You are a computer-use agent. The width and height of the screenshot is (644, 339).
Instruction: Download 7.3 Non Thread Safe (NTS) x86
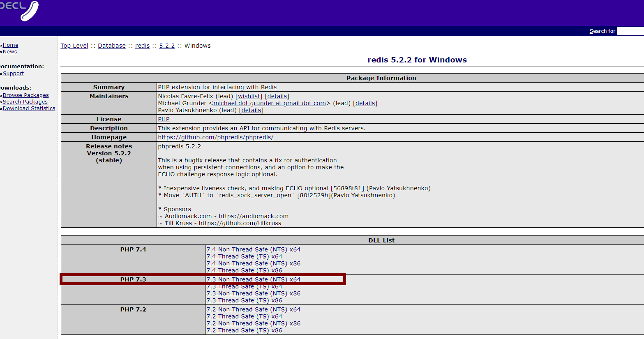pyautogui.click(x=254, y=293)
